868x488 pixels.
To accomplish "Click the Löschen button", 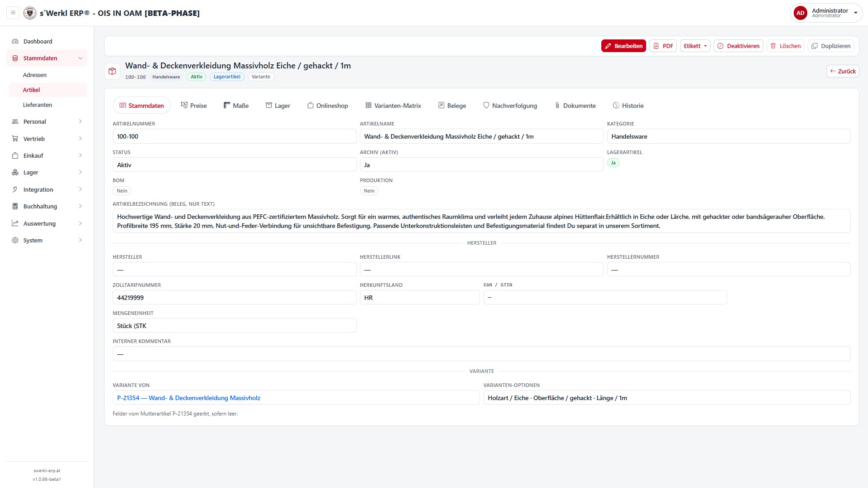I will click(x=786, y=46).
